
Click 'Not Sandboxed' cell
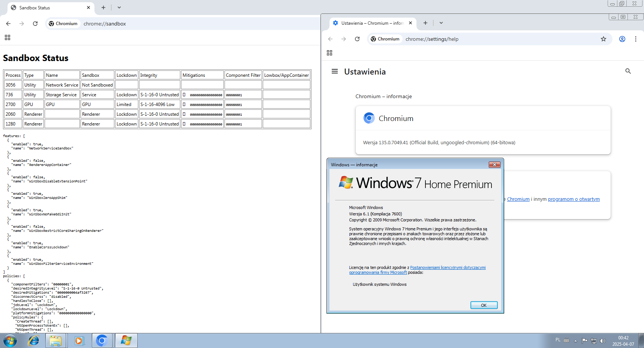pos(97,85)
